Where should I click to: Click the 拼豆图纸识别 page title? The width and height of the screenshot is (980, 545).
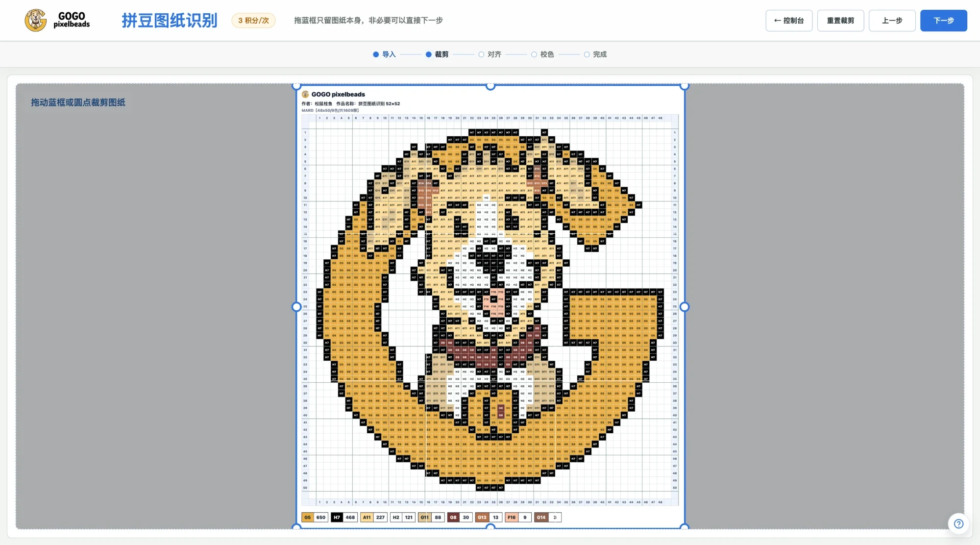pos(170,21)
